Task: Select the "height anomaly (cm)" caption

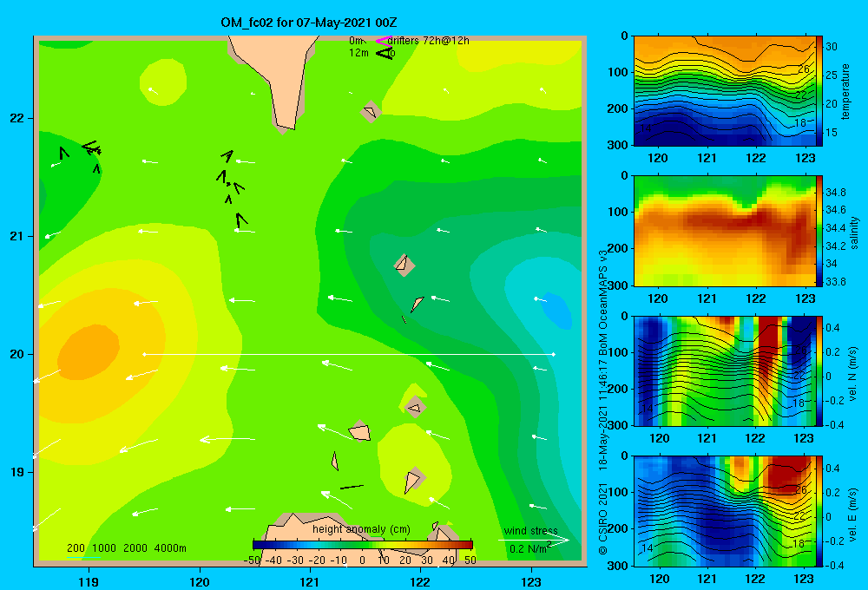Action: [x=361, y=529]
